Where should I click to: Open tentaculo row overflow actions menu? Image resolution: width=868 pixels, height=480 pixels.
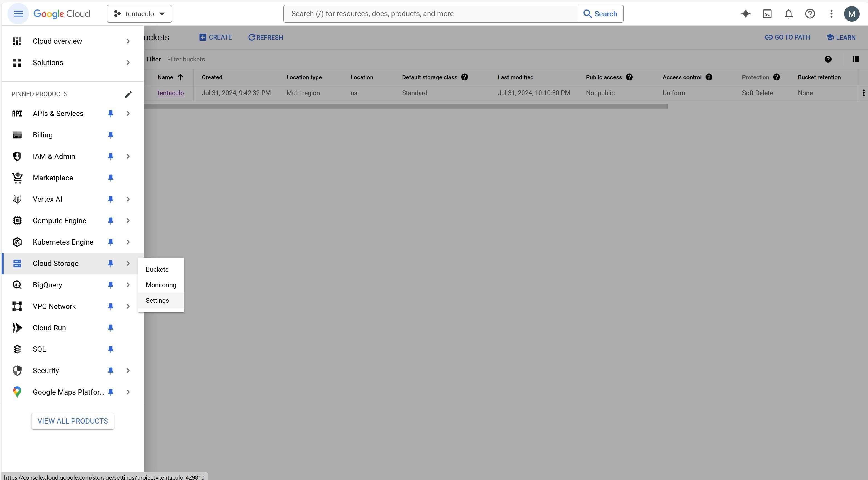[863, 93]
